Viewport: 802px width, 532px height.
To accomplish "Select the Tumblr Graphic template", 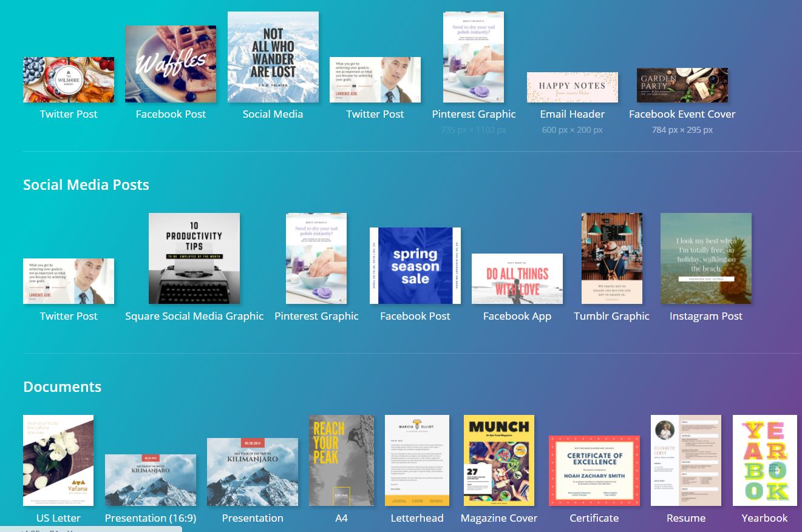I will (611, 258).
